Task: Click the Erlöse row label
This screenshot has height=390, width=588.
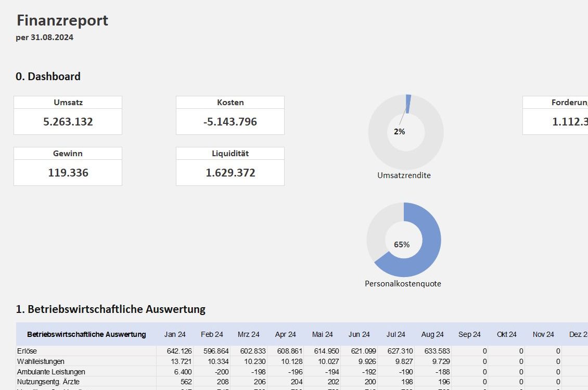Action: coord(27,351)
